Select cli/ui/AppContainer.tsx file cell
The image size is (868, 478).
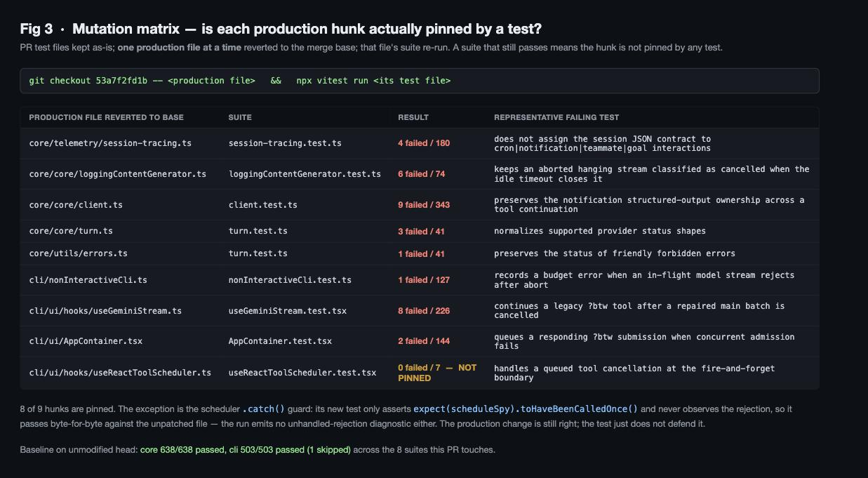click(x=86, y=341)
